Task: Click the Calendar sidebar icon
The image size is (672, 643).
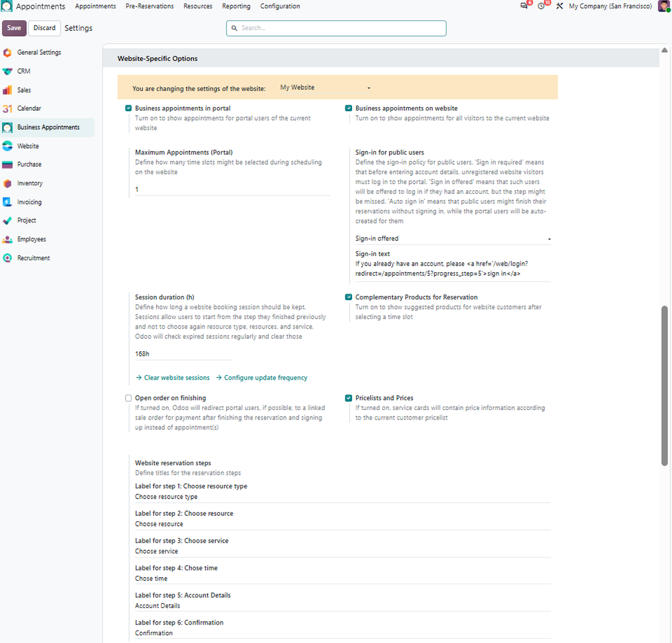Action: coord(7,108)
